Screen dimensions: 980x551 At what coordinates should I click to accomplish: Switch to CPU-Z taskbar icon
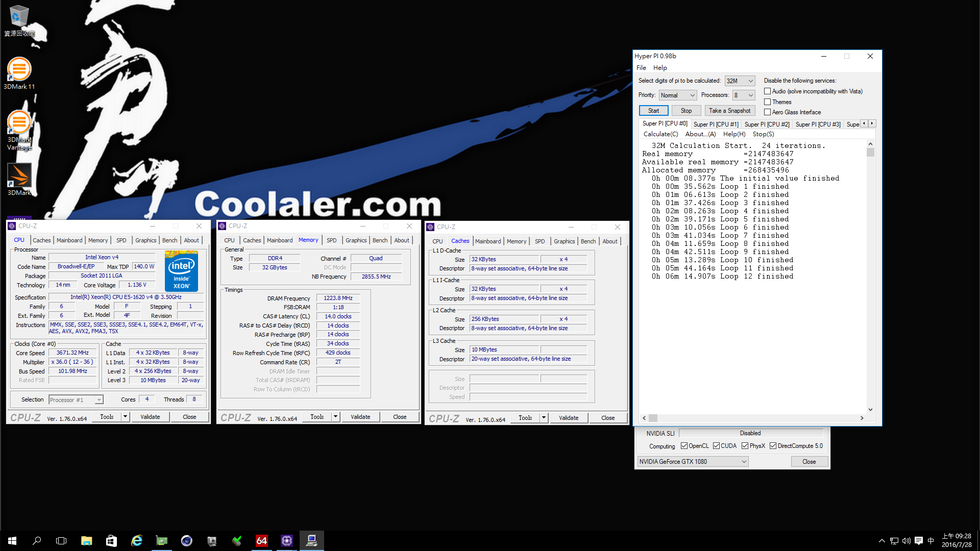(x=286, y=541)
